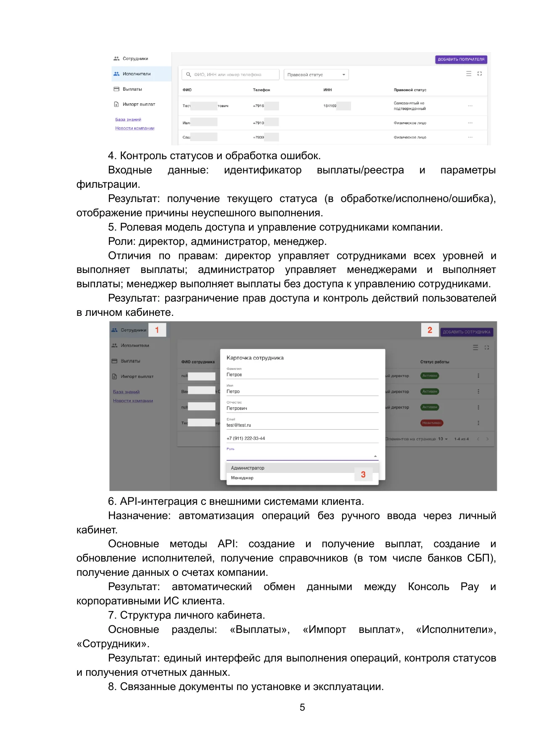This screenshot has width=536, height=756.
Task: Choose the Менеджер role option
Action: (302, 478)
